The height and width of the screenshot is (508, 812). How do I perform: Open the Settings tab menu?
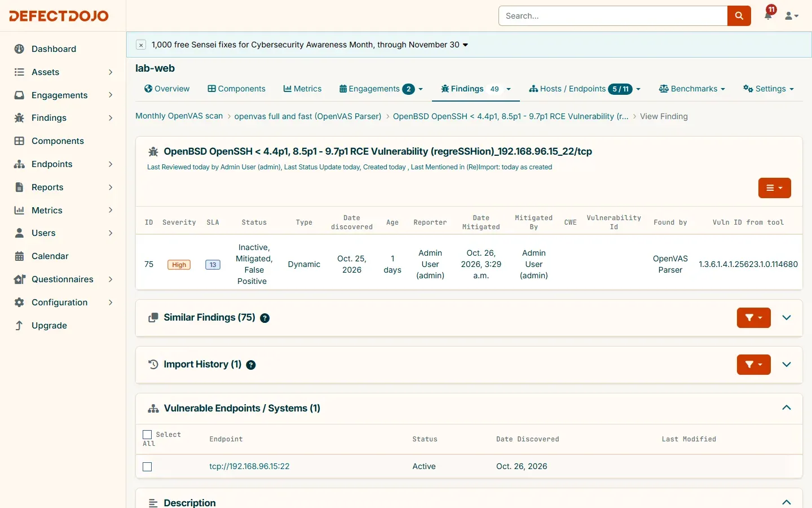769,89
